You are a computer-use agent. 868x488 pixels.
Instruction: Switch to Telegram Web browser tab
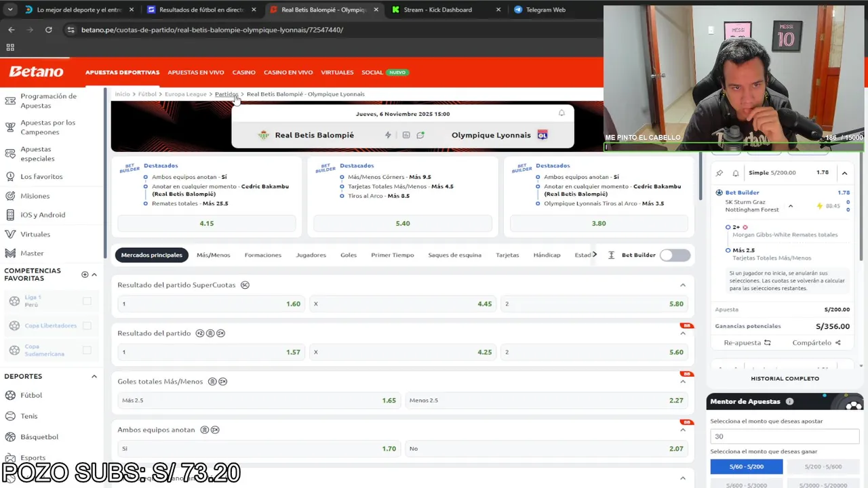click(546, 9)
